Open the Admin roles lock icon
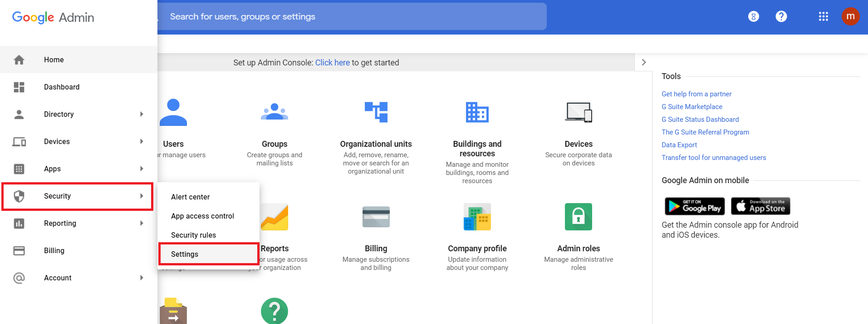This screenshot has height=324, width=868. (579, 217)
